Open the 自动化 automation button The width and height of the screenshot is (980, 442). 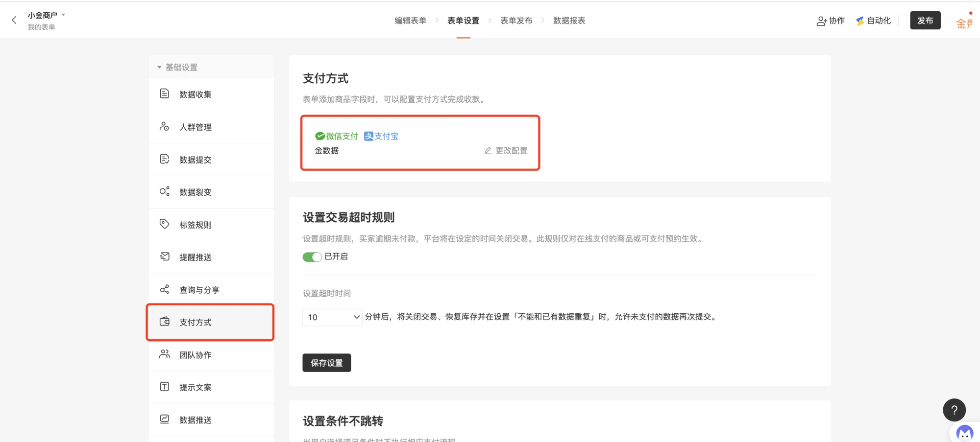click(873, 21)
